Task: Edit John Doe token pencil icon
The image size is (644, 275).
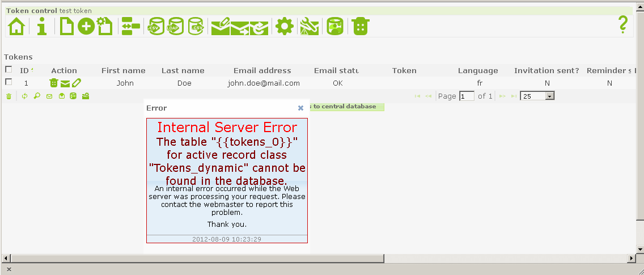Action: coord(77,83)
